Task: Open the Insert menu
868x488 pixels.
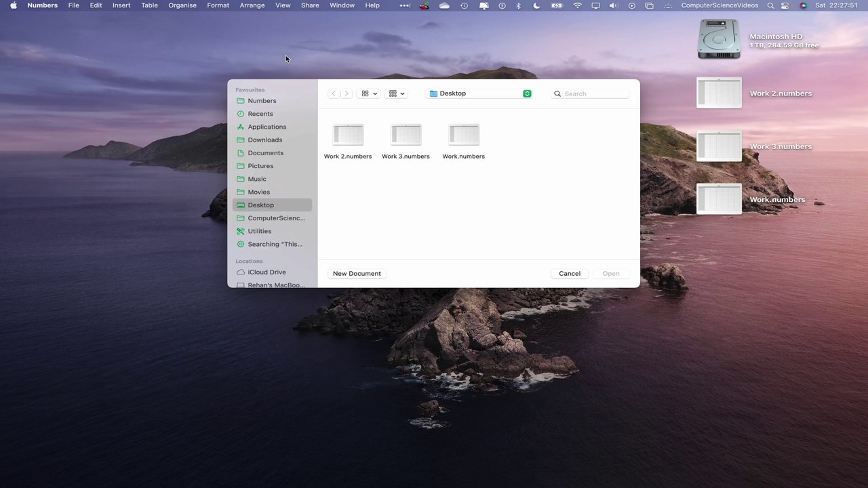Action: pyautogui.click(x=121, y=5)
